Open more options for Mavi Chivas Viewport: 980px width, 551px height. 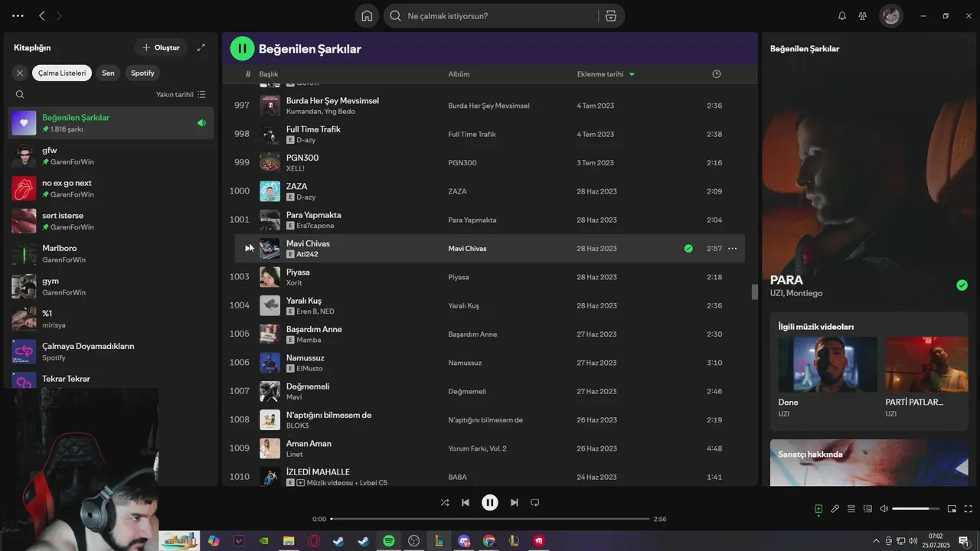coord(732,249)
